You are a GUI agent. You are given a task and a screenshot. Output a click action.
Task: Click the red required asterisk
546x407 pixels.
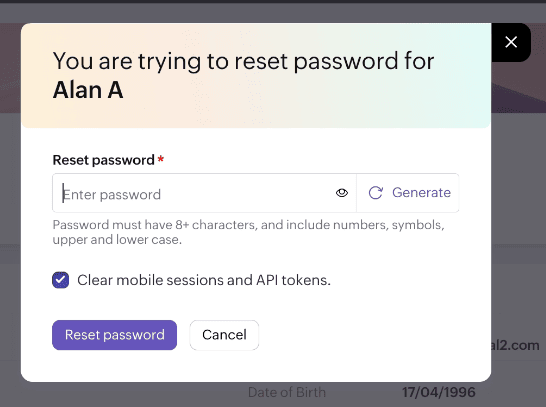coord(161,159)
